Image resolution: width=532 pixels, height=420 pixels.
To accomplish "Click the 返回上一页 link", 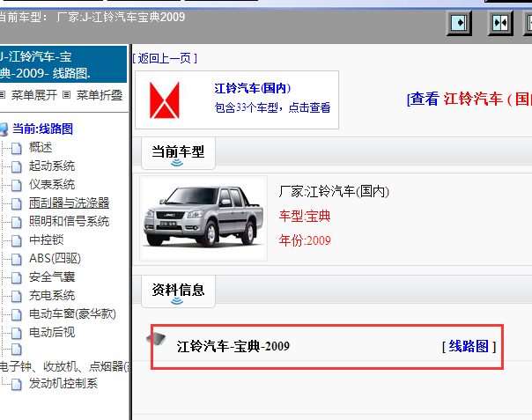I will click(165, 58).
